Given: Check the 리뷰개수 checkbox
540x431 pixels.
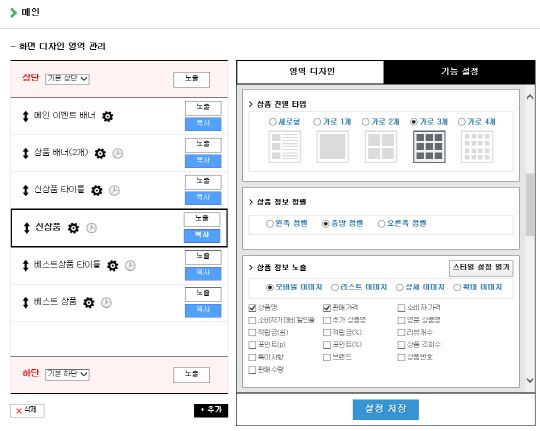Looking at the screenshot, I should [x=401, y=332].
